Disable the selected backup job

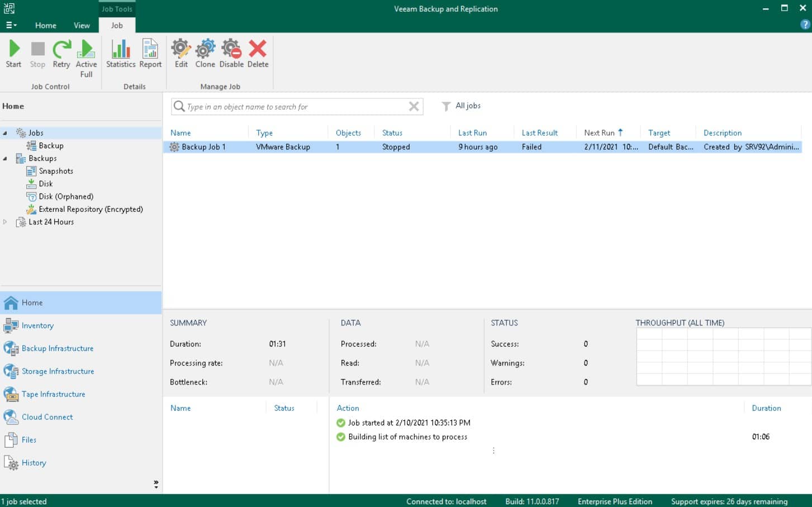pos(231,53)
